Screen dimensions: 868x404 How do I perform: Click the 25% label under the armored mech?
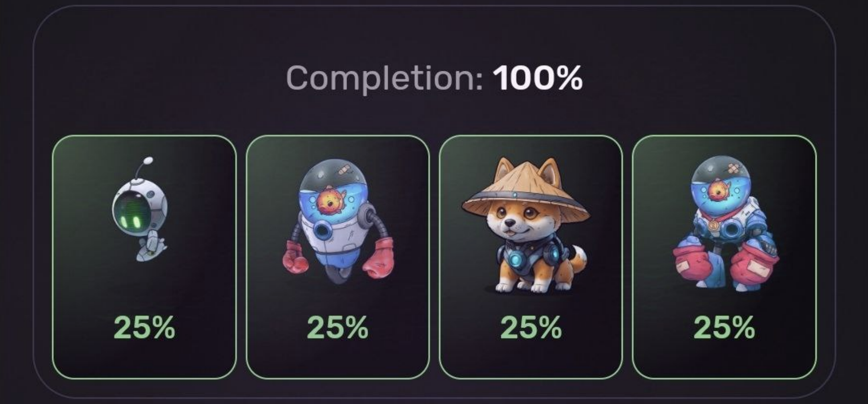click(x=724, y=328)
